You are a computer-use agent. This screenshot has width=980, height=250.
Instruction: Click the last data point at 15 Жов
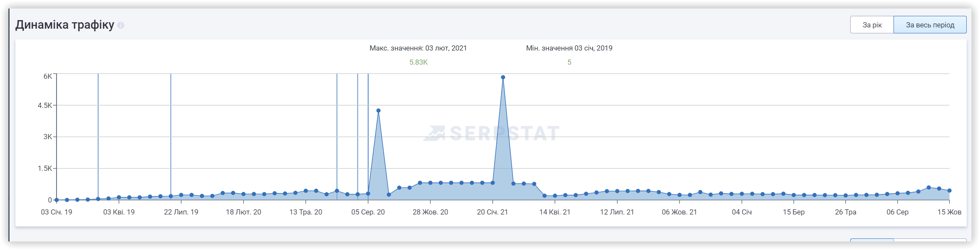[950, 190]
